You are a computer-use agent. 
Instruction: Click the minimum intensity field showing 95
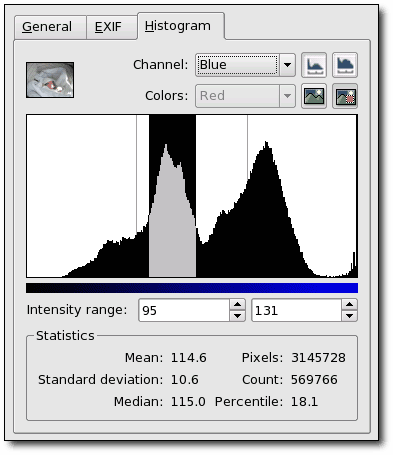pos(184,310)
